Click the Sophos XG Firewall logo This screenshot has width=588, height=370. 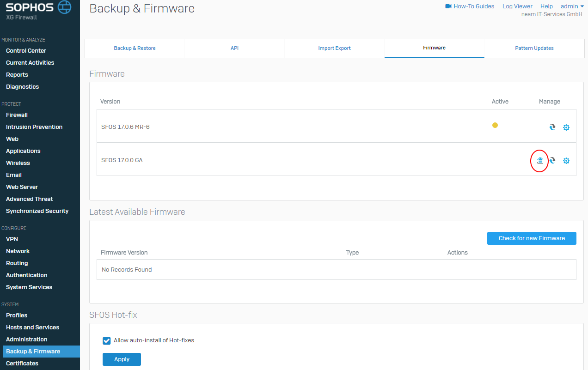click(x=38, y=10)
